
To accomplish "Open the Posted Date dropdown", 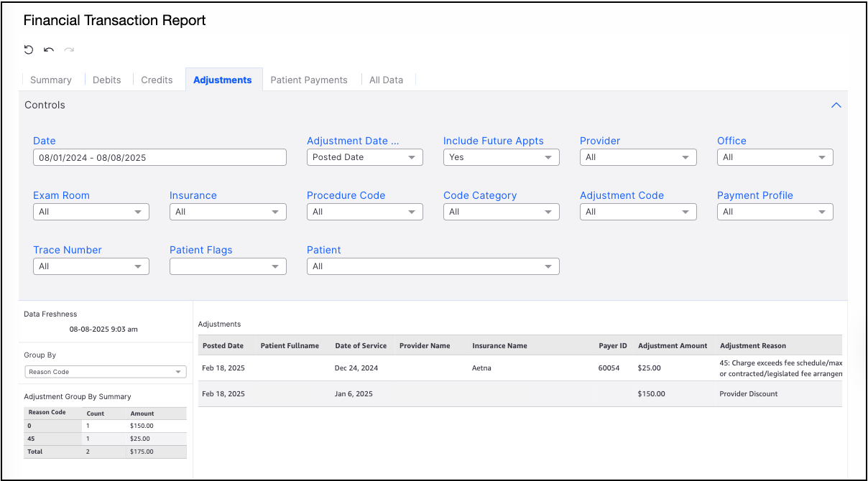I will (x=364, y=157).
